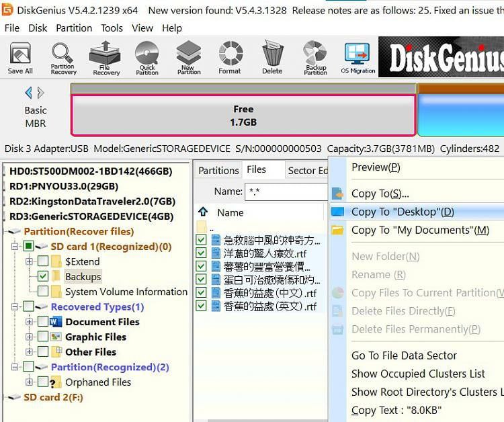This screenshot has width=504, height=422.
Task: Click the Word icon beside Document Files
Action: point(56,321)
